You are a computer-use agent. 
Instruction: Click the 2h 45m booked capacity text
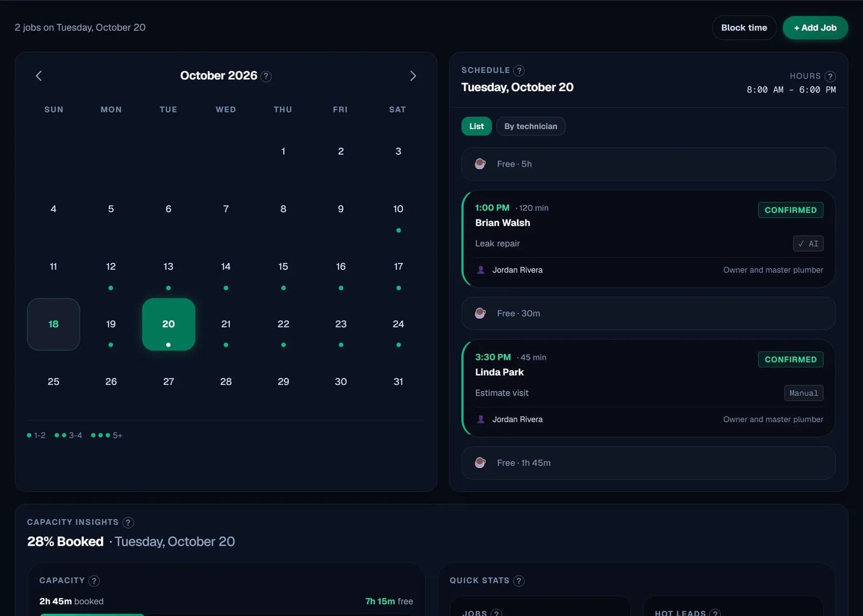tap(71, 601)
